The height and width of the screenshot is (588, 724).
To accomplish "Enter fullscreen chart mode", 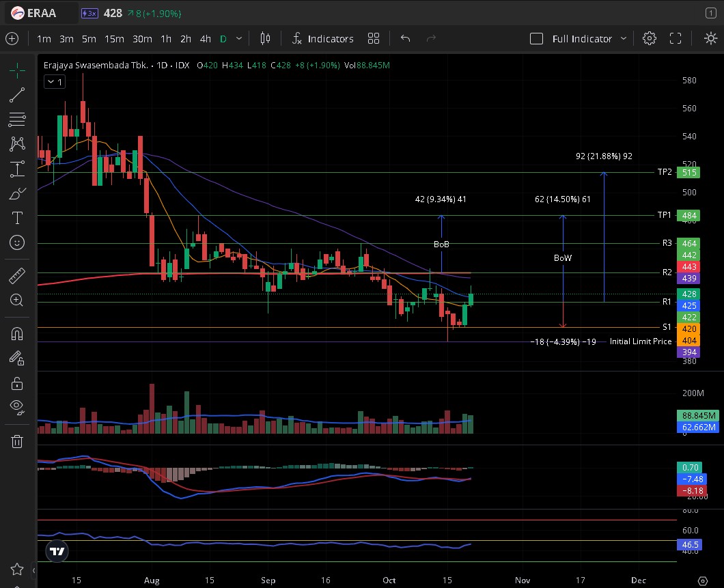I will tap(676, 38).
